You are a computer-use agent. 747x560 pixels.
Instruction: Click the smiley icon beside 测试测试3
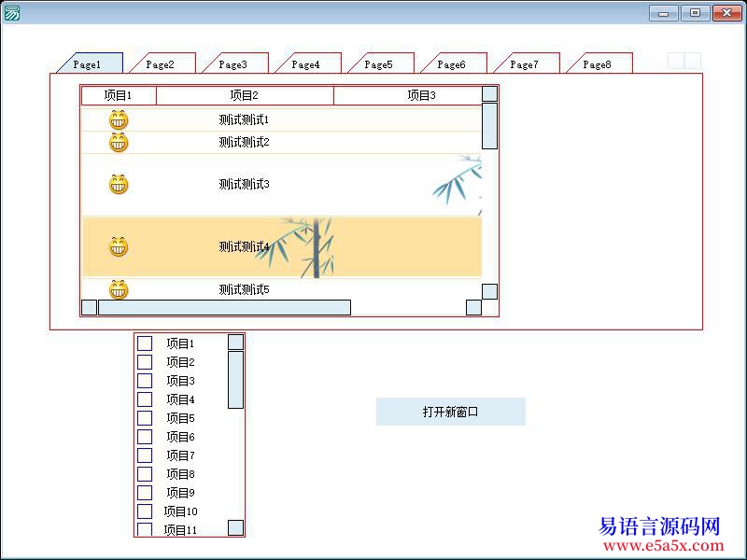point(119,185)
